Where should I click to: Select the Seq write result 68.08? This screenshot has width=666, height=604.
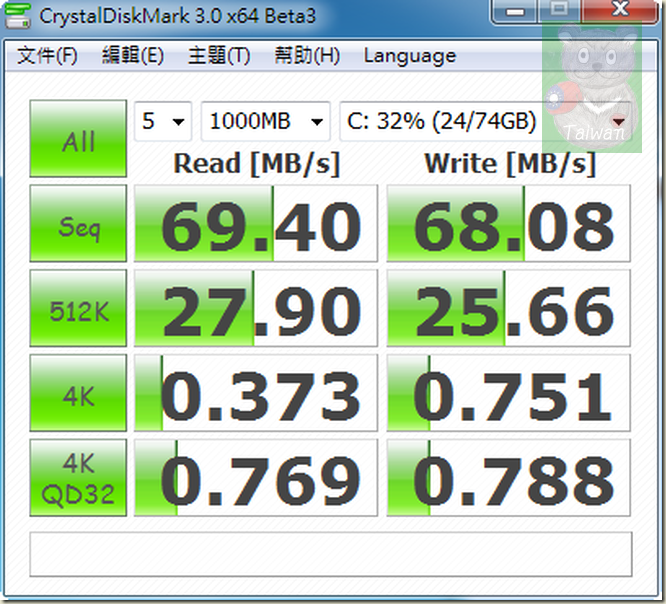[x=508, y=223]
